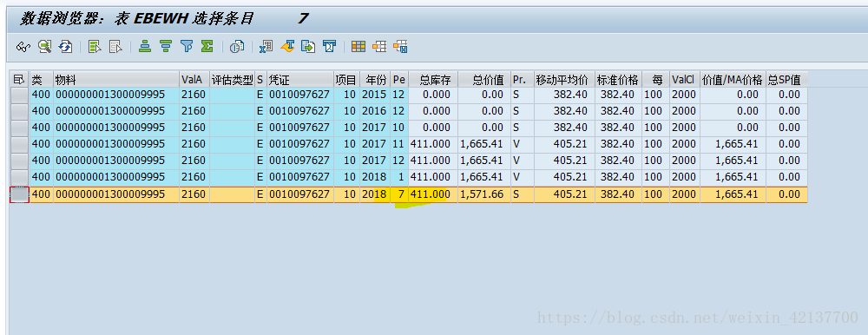Click the 物料 column header
Image resolution: width=868 pixels, height=335 pixels.
(116, 80)
